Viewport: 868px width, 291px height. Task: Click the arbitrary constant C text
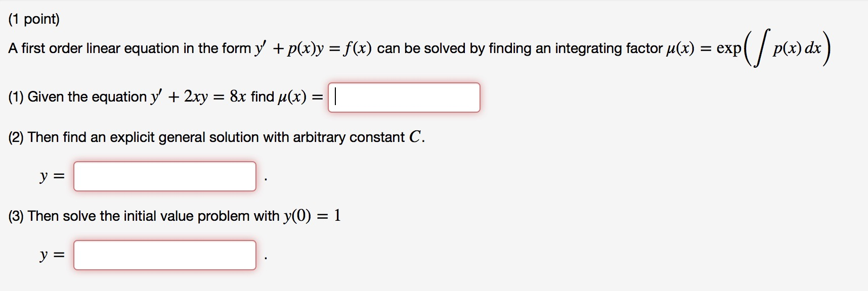[x=415, y=135]
